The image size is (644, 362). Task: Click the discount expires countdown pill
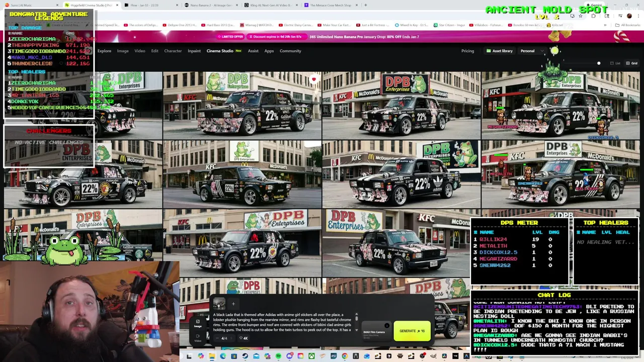(x=277, y=37)
